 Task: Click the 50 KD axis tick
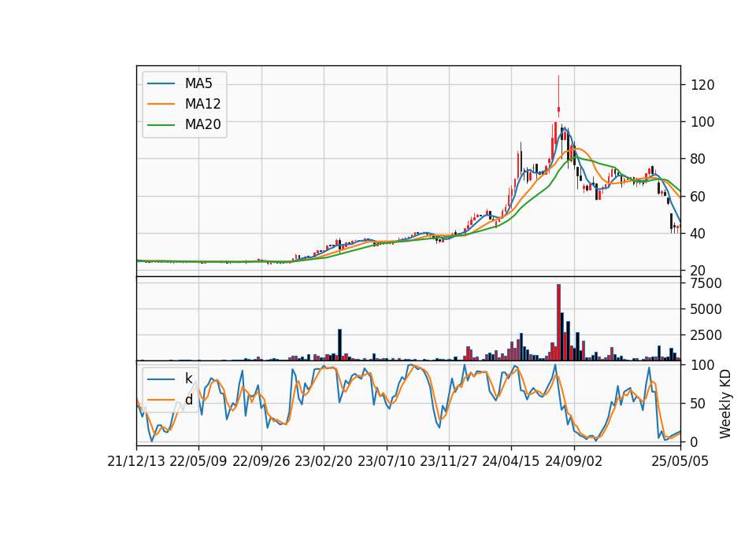[x=699, y=404]
